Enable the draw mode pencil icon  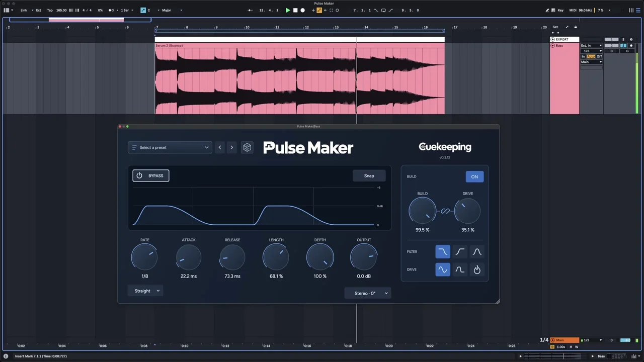547,10
